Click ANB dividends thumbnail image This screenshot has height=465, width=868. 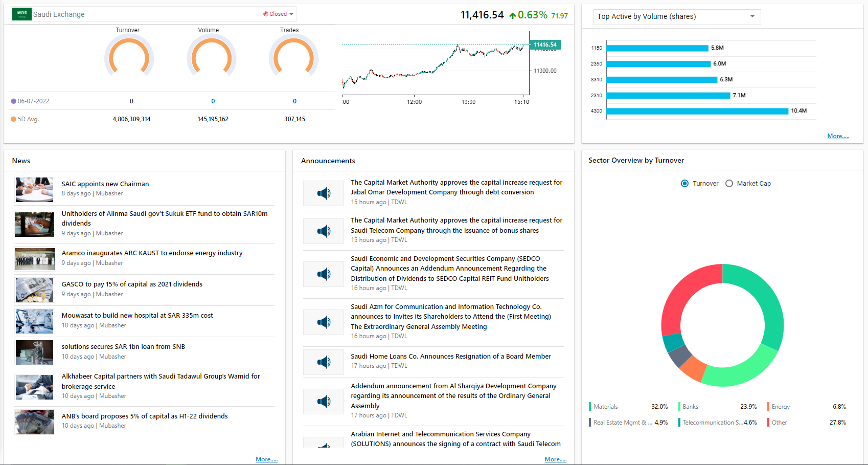coord(34,422)
